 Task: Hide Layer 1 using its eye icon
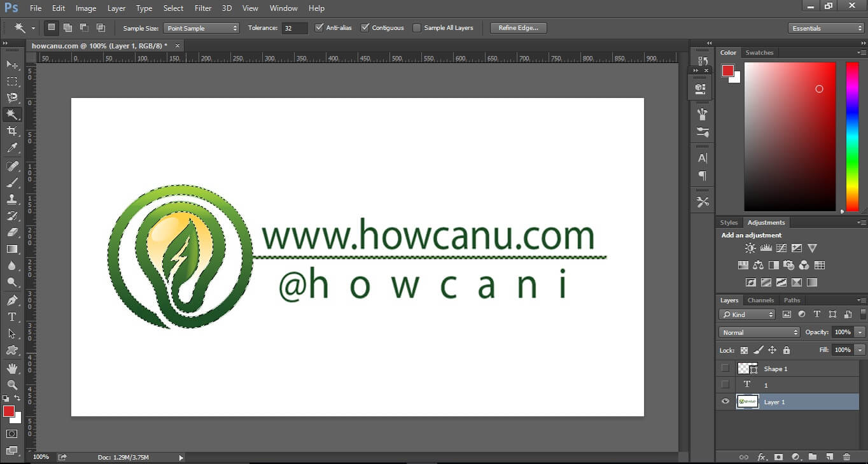point(725,402)
